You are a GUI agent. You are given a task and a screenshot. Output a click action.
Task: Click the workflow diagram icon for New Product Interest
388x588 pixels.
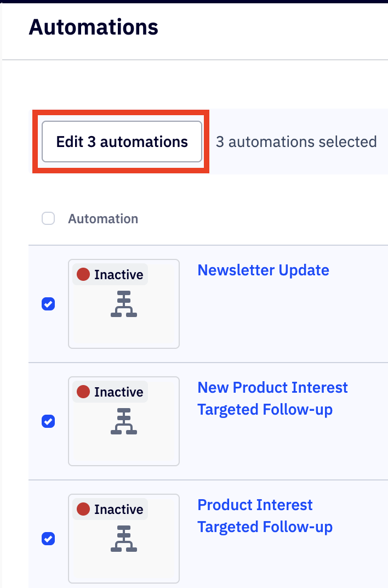pos(124,422)
